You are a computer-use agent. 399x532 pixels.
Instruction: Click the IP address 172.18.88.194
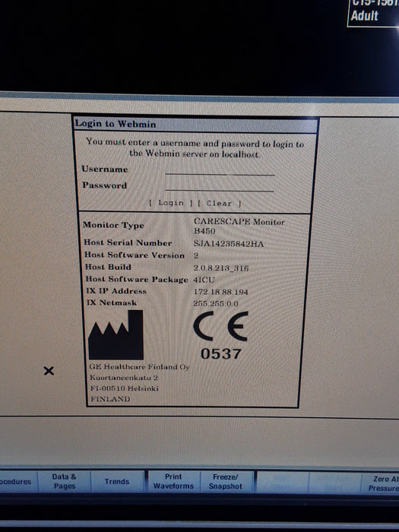pos(221,292)
